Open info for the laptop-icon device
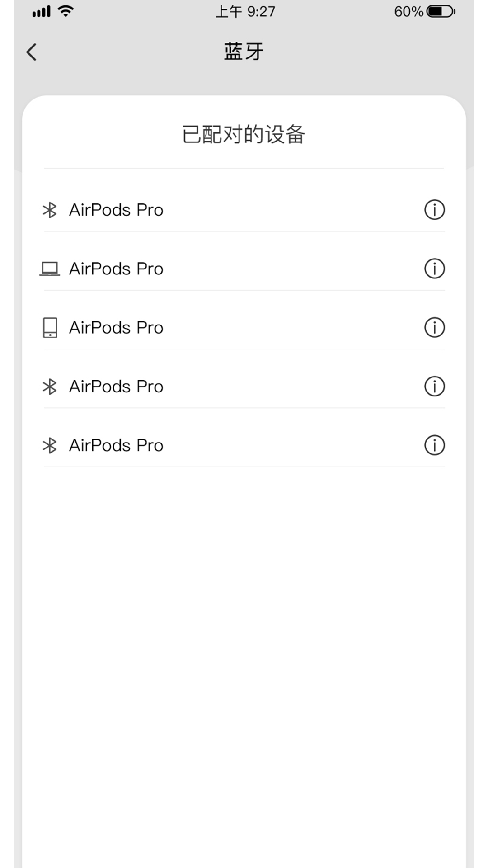This screenshot has height=868, width=488. [x=434, y=269]
